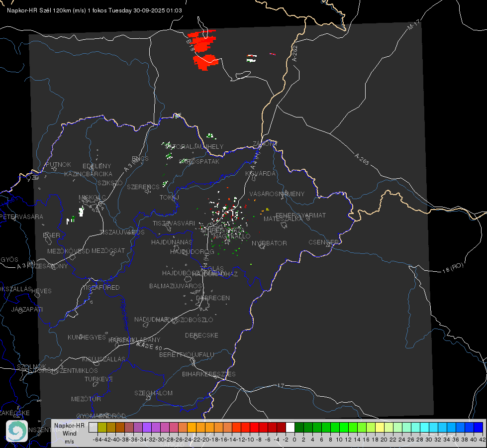Click the MEZŐCSÁT city label
Image resolution: width=487 pixels, height=448 pixels.
pos(108,250)
